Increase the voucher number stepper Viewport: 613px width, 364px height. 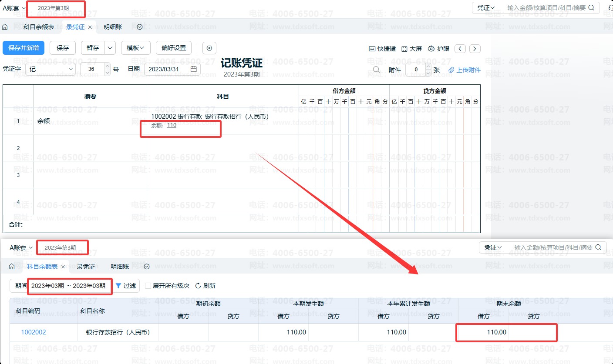pos(108,66)
